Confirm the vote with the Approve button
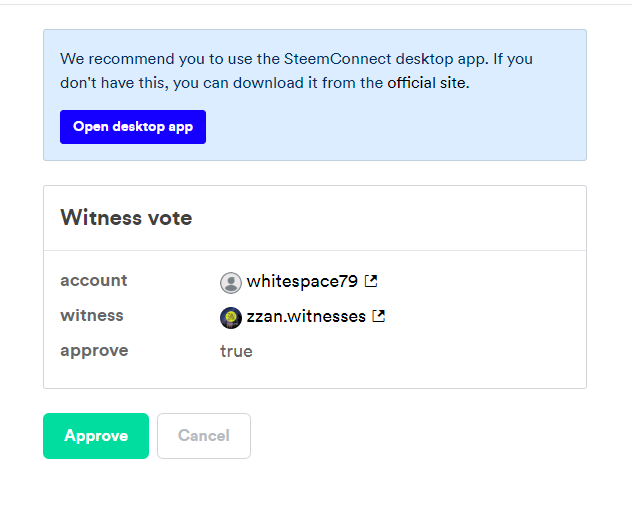Screen dimensions: 632x519 (96, 436)
